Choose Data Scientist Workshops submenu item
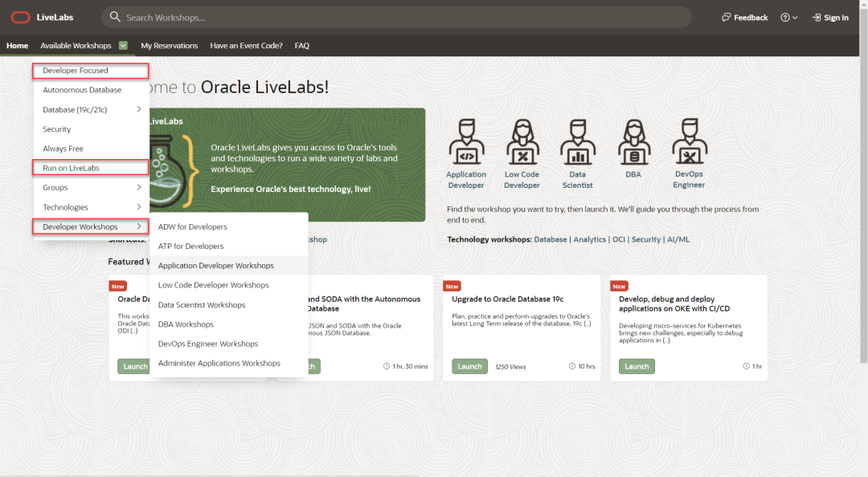Image resolution: width=868 pixels, height=477 pixels. click(228, 305)
